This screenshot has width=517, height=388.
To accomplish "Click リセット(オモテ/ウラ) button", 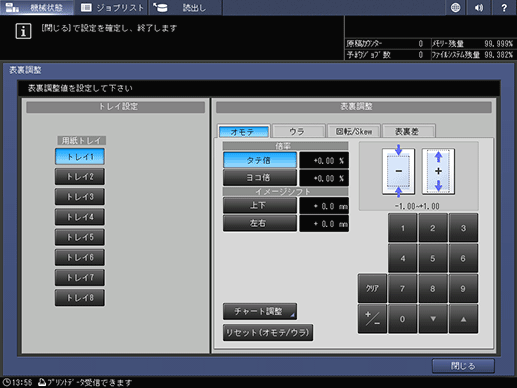I will (268, 332).
